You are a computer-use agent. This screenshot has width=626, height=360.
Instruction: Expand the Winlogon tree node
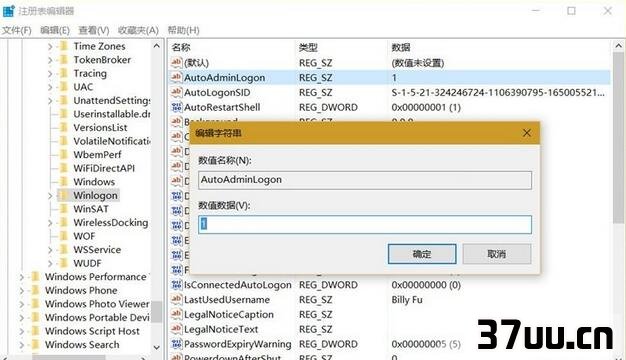point(50,196)
